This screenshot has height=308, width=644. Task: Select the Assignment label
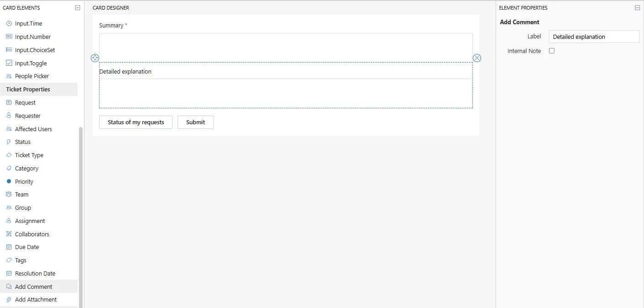click(30, 221)
